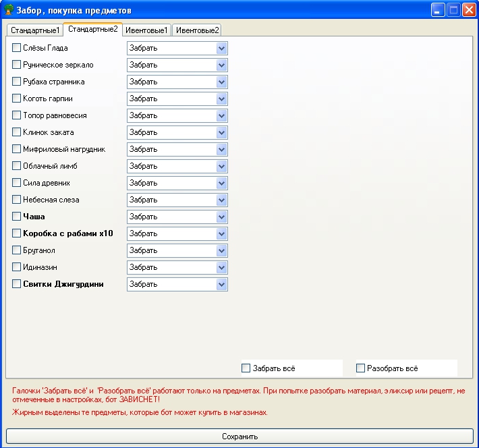Enable Коробка с рабами x10 checkbox
479x448 pixels.
coord(17,233)
